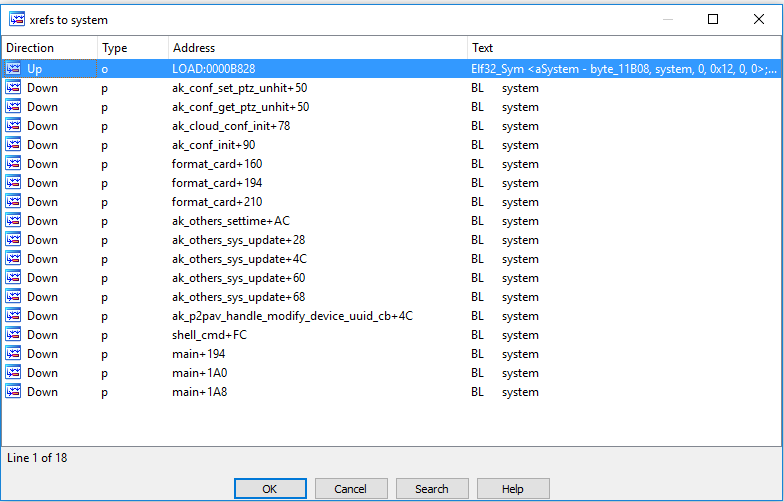Maximize the xrefs to system window

click(713, 19)
